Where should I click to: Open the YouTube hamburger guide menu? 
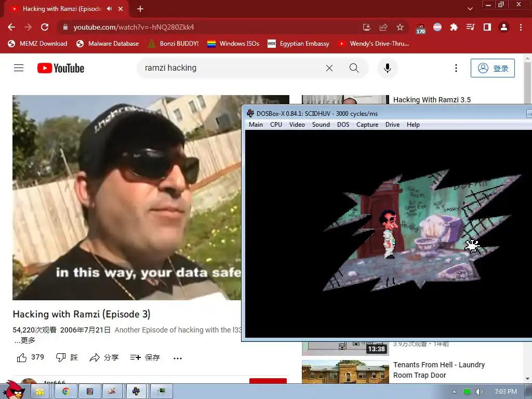(19, 68)
